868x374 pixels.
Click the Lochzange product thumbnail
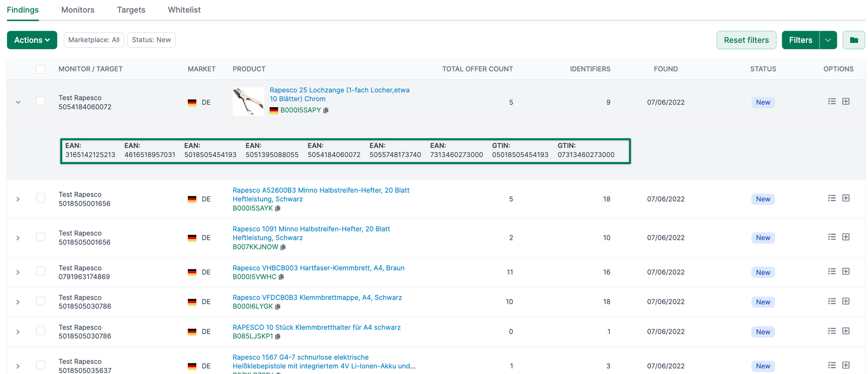pos(248,101)
